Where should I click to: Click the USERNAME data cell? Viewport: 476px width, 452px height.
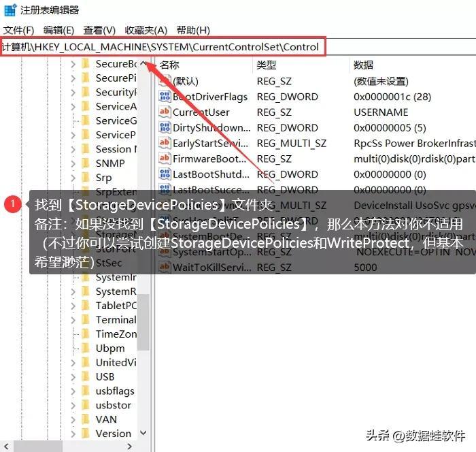[381, 112]
